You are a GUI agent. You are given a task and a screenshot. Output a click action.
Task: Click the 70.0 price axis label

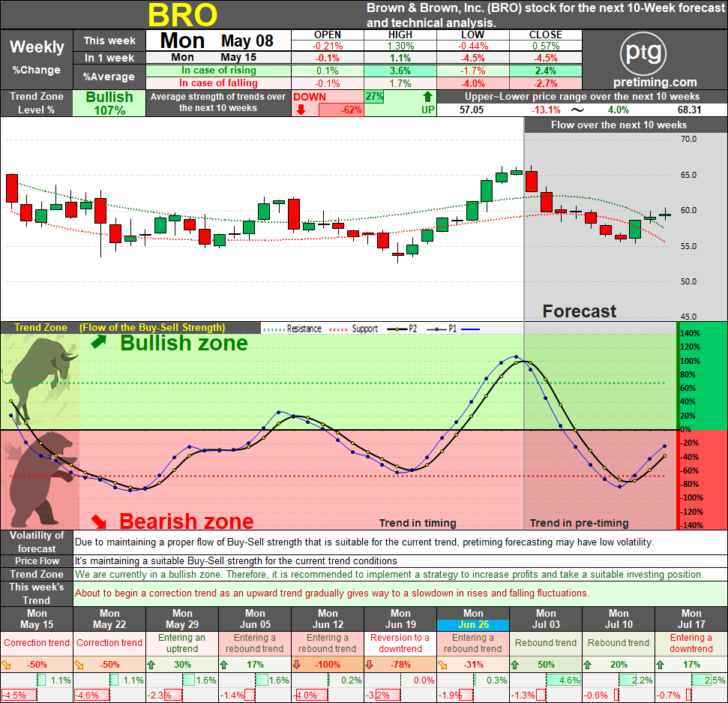688,139
